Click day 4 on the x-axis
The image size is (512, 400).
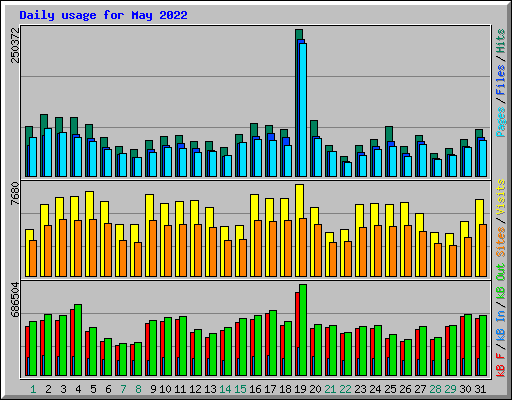tap(78, 389)
